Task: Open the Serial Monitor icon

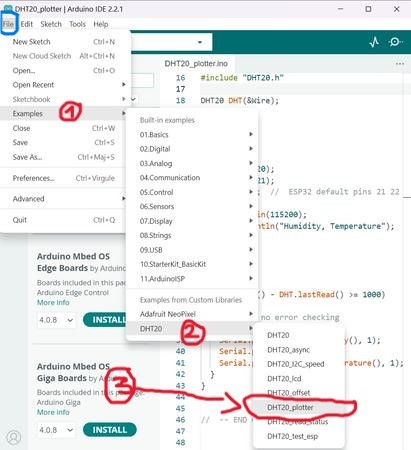Action: pos(395,42)
